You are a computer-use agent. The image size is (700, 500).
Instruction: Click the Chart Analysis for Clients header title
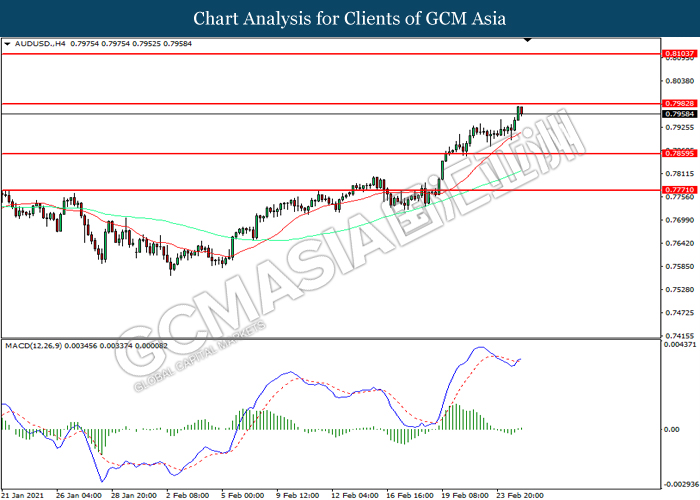tap(350, 19)
